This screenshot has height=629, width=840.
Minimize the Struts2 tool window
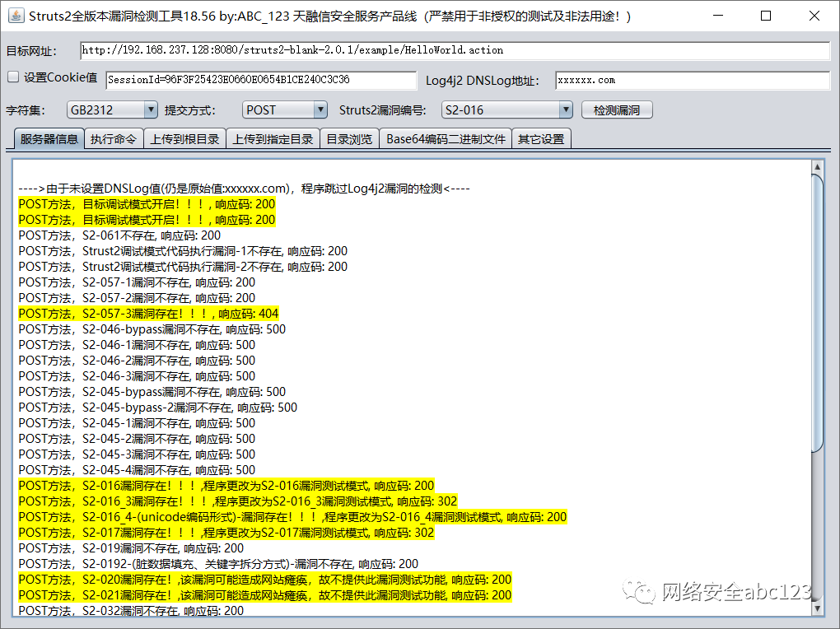[718, 16]
